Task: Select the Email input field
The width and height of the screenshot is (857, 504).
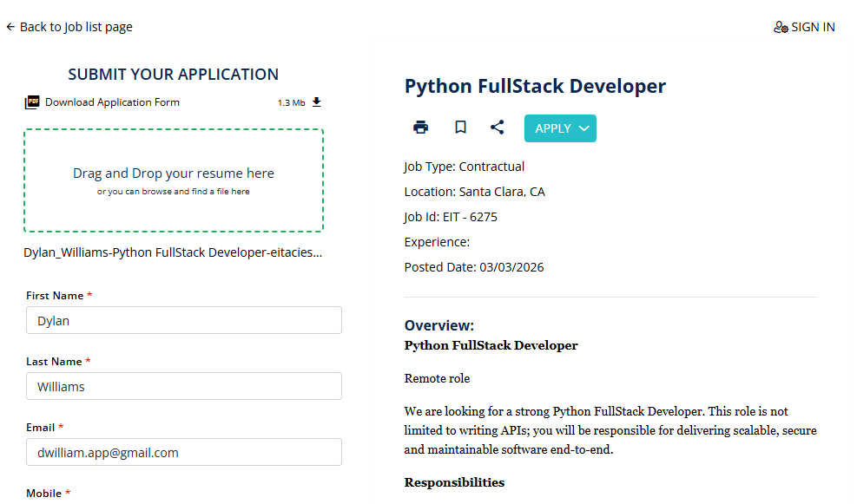Action: click(x=183, y=452)
